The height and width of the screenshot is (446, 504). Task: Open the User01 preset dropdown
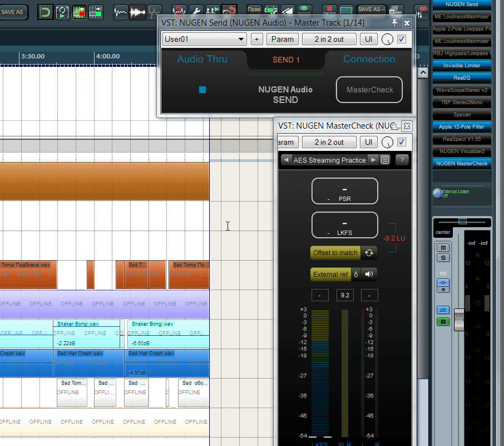tap(204, 40)
